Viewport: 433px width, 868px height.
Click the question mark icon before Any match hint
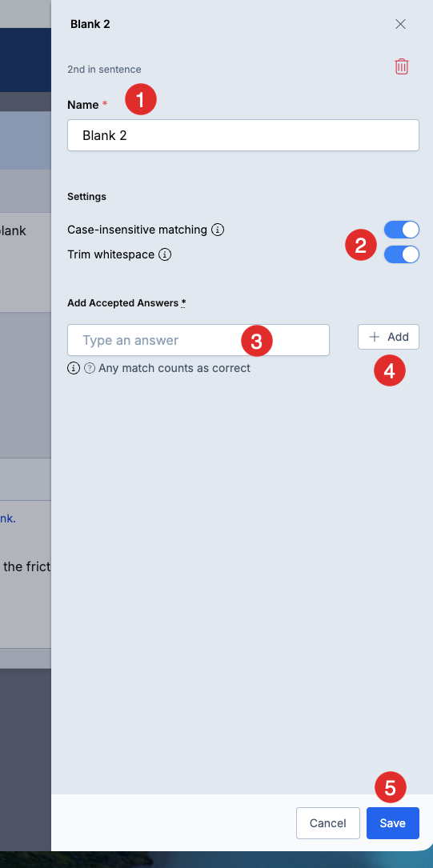(89, 368)
